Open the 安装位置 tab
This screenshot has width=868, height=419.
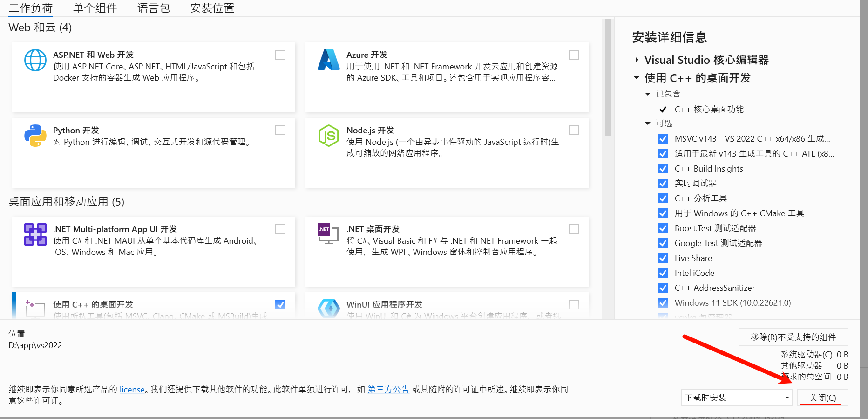tap(212, 8)
